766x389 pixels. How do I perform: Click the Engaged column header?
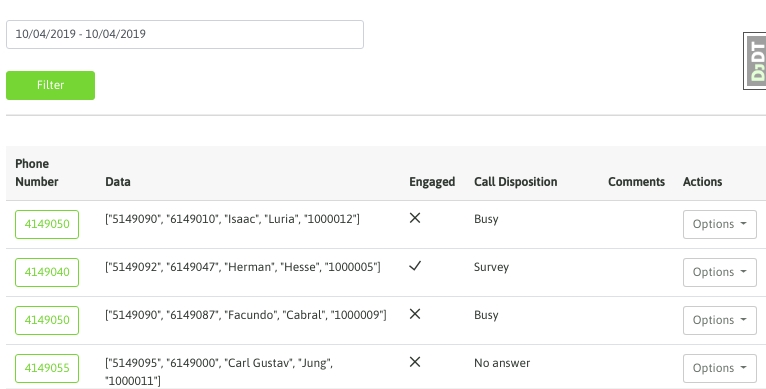[432, 182]
